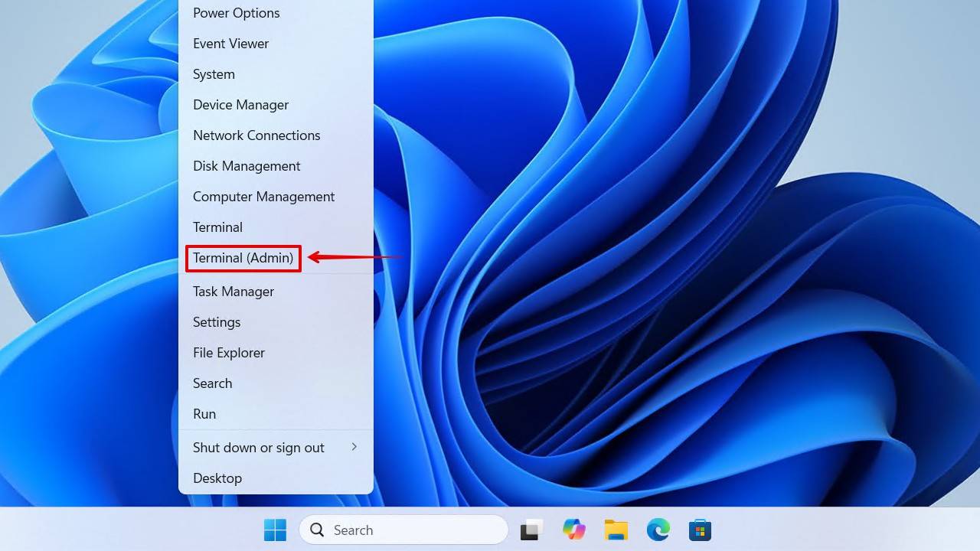980x551 pixels.
Task: Click the magnifier icon in the search box
Action: [x=317, y=530]
